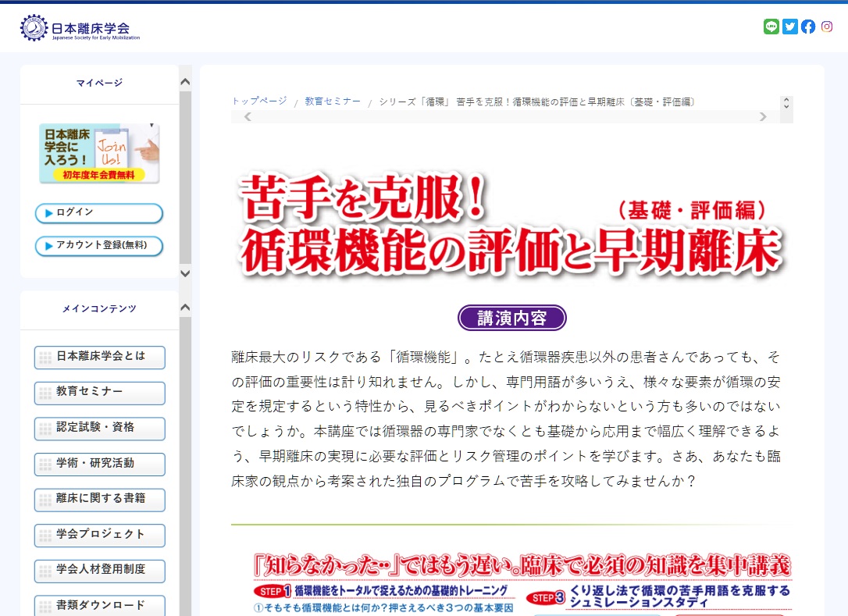Click the current breadcrumb シリーズ「循環」 text
The image size is (848, 616).
point(537,101)
